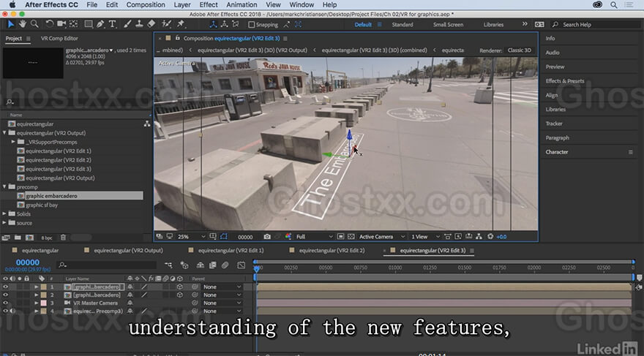Collapse the precomp folder in Project panel

4,187
